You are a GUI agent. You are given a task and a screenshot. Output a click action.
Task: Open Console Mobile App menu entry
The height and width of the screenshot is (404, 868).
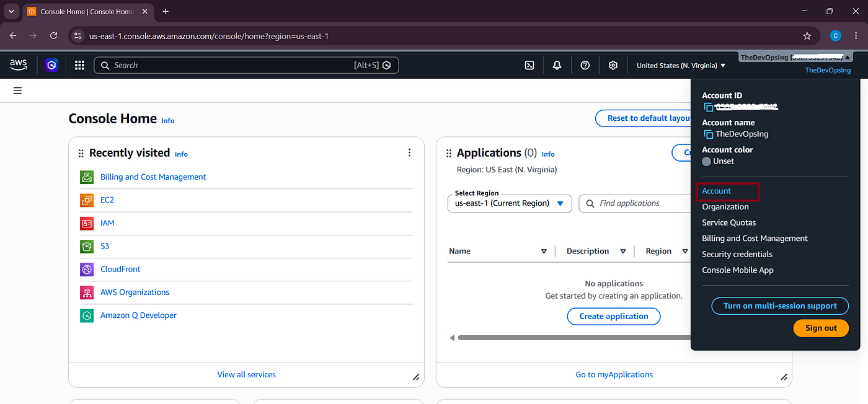click(738, 270)
